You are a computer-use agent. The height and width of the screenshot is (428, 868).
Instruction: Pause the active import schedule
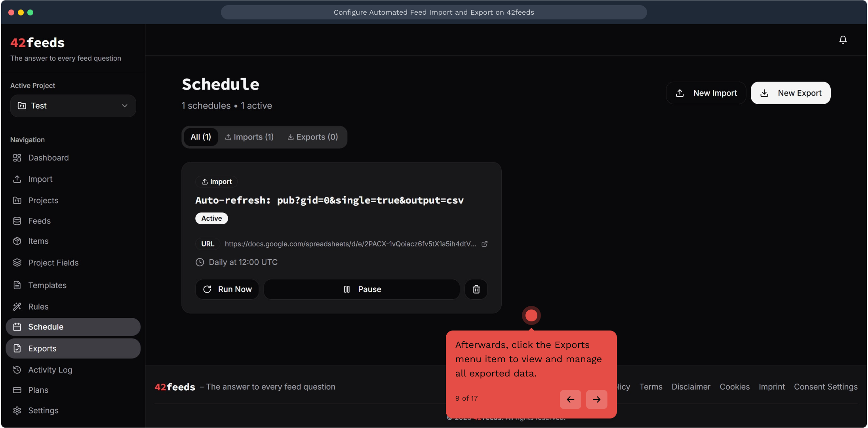point(362,289)
